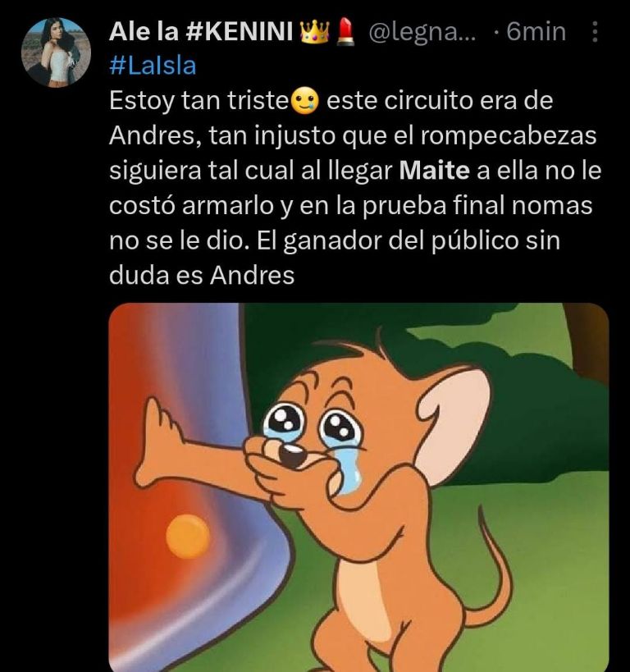Click the crown emoji in display name
The width and height of the screenshot is (630, 672).
tap(315, 32)
